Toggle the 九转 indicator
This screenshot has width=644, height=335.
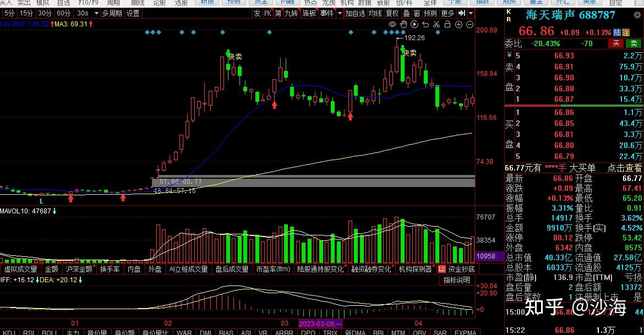tap(291, 13)
